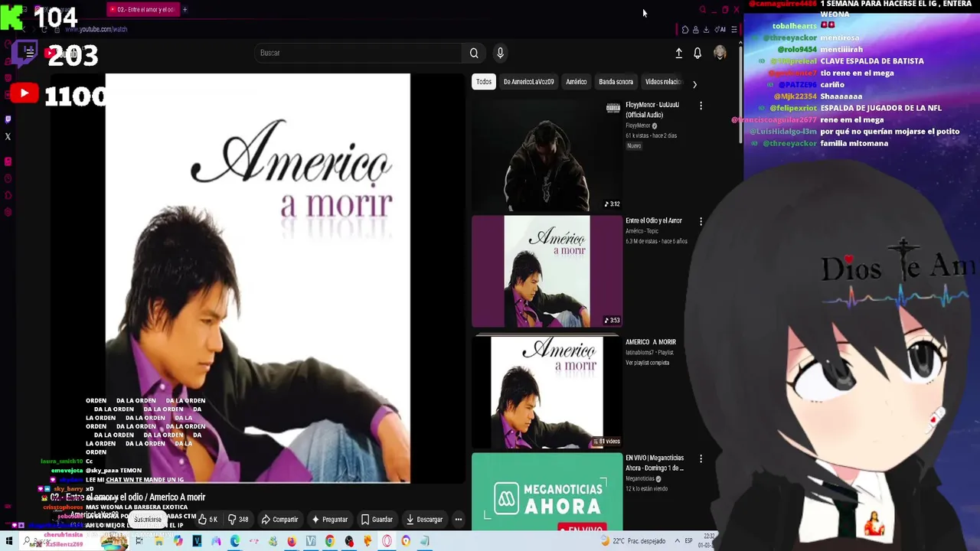Open the FloyyMenor video title link
The height and width of the screenshot is (551, 980).
point(652,109)
